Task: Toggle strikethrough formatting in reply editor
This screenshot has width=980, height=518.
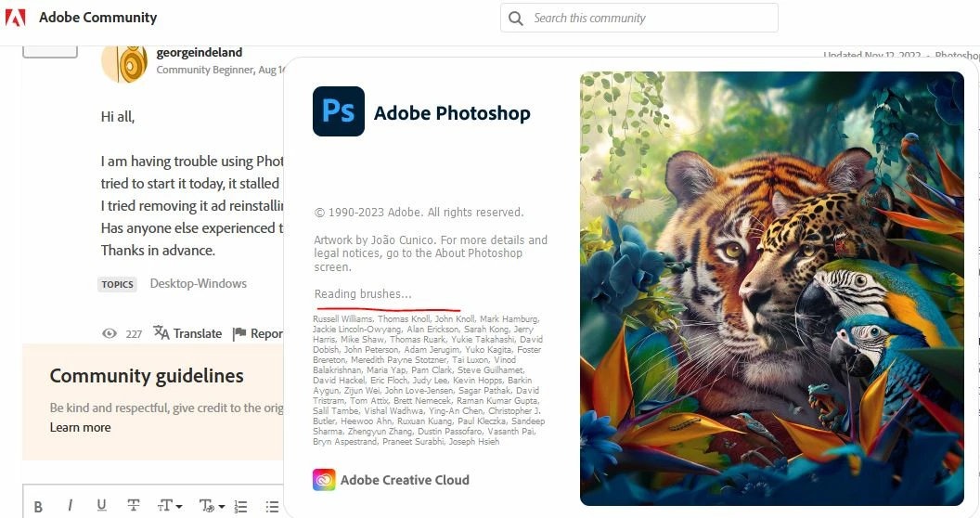Action: click(x=133, y=506)
